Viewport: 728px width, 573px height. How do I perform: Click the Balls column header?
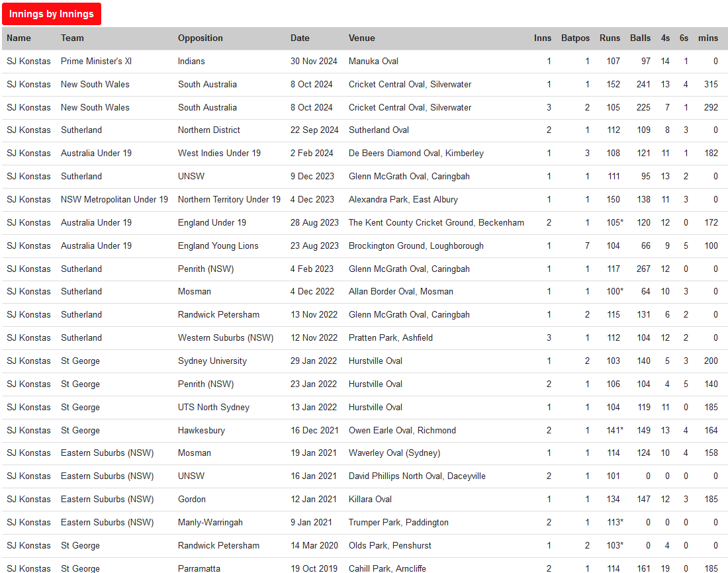click(x=640, y=38)
